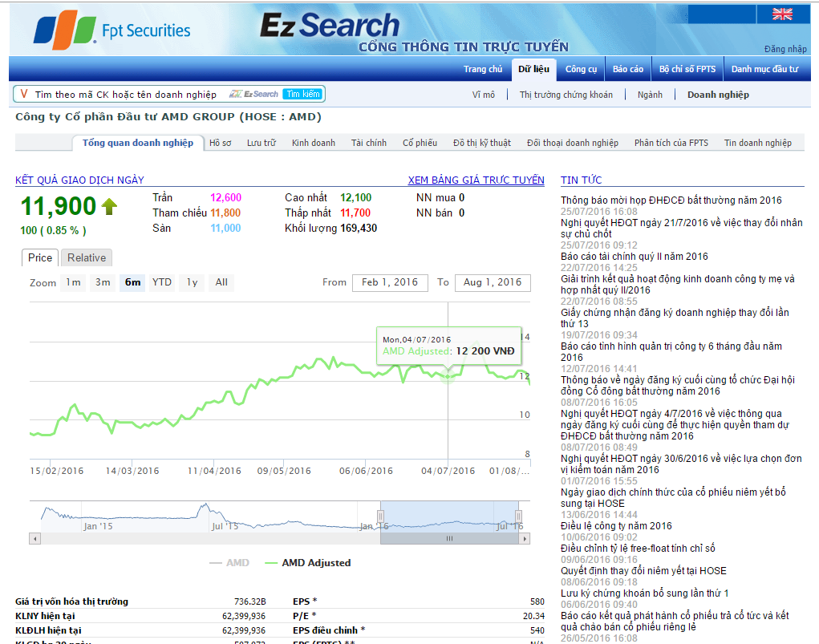Select the Vĩ mô submenu item
Image resolution: width=819 pixels, height=644 pixels.
click(x=483, y=95)
